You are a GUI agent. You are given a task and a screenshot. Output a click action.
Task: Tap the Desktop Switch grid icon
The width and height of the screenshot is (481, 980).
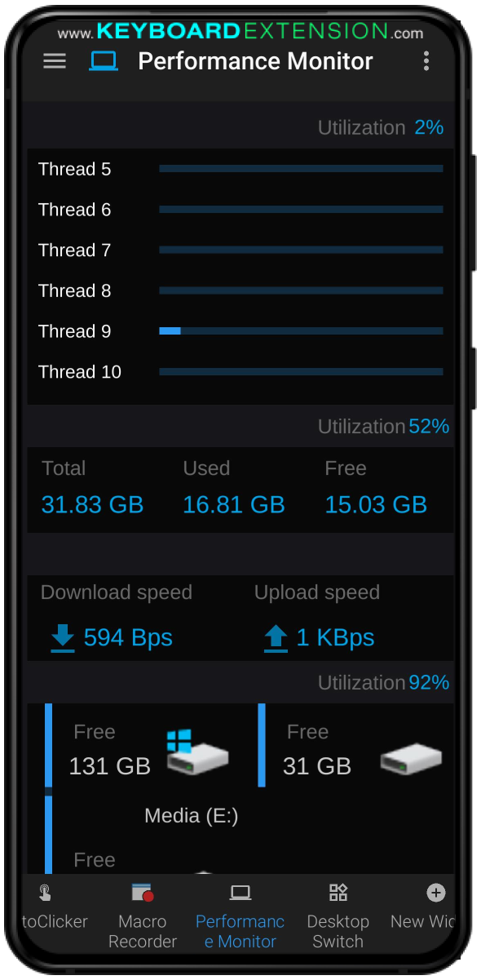[x=338, y=893]
